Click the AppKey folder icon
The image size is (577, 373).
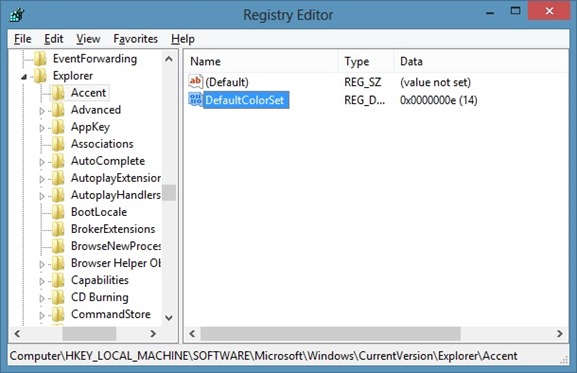pos(58,127)
